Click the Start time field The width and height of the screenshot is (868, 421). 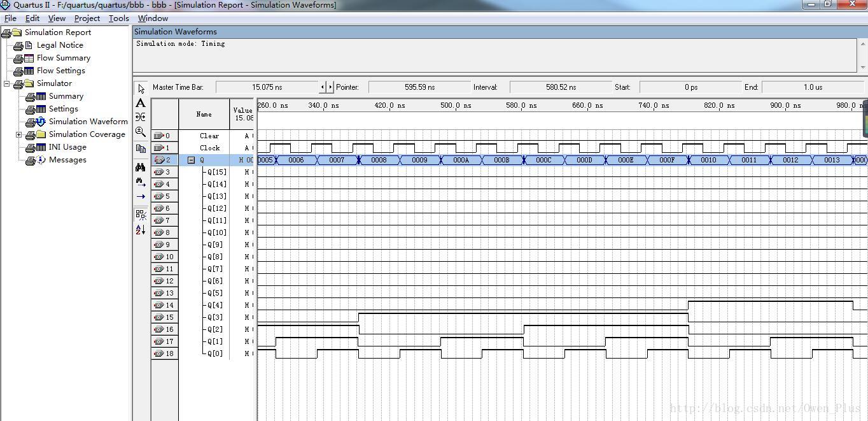(x=691, y=87)
